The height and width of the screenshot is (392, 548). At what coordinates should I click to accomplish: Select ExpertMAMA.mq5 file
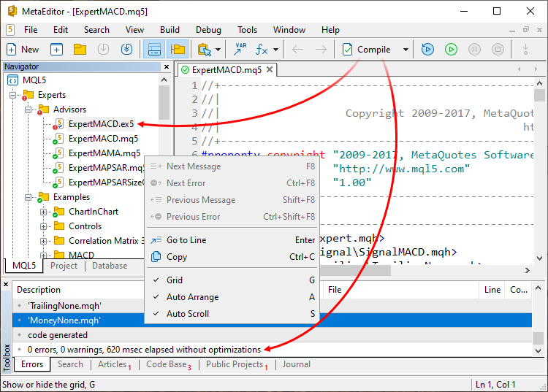(x=104, y=153)
